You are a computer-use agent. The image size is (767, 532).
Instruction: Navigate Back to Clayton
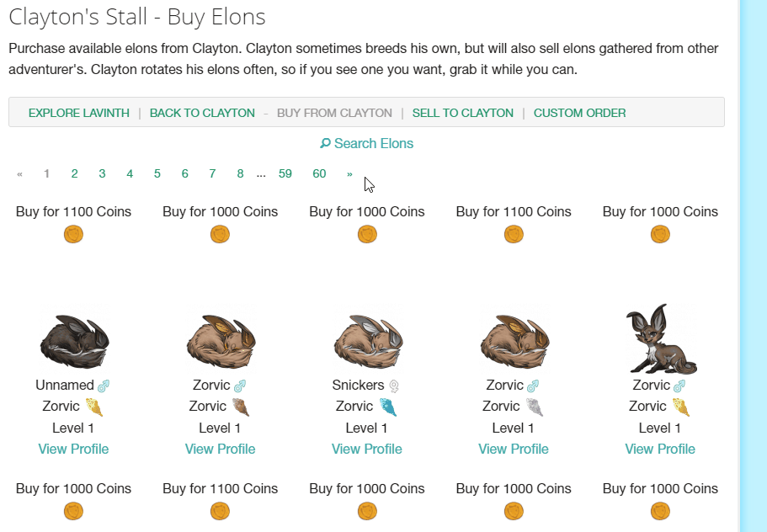tap(202, 113)
